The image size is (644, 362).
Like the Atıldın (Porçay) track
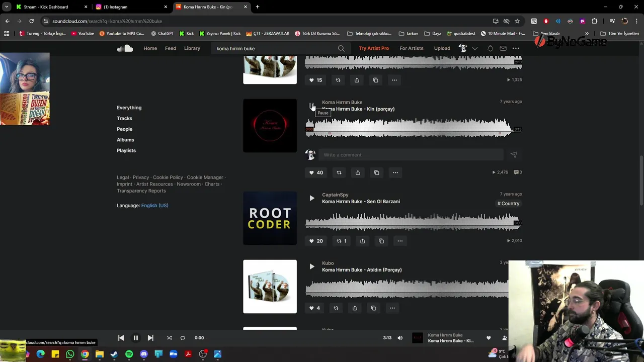(x=314, y=308)
